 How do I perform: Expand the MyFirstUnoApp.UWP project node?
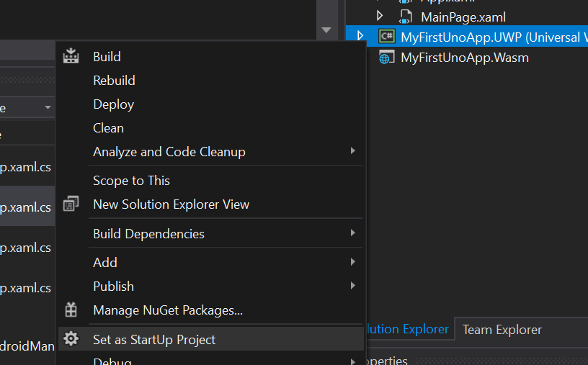pos(360,35)
